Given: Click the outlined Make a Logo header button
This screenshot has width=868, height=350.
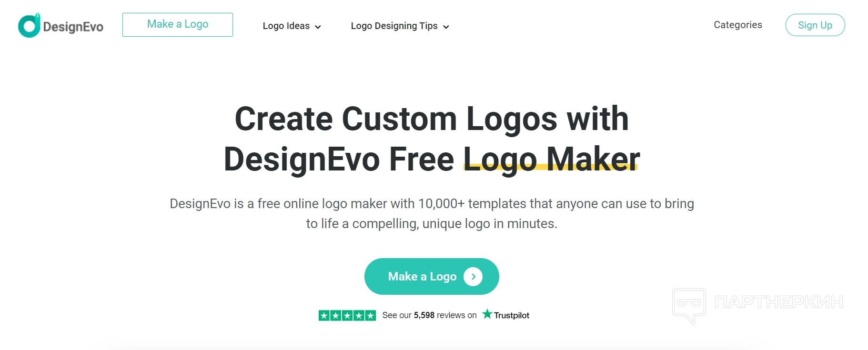Looking at the screenshot, I should pyautogui.click(x=178, y=25).
